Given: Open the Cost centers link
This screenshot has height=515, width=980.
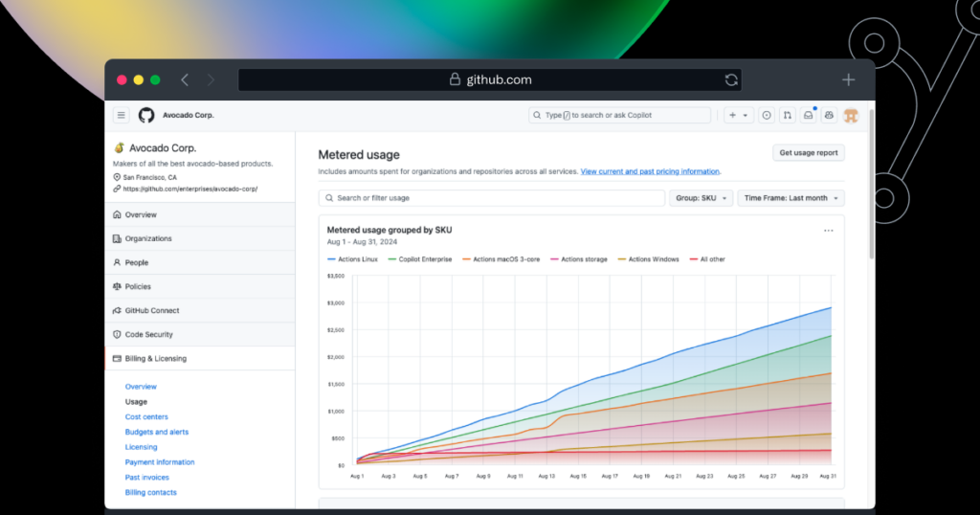Looking at the screenshot, I should [146, 416].
